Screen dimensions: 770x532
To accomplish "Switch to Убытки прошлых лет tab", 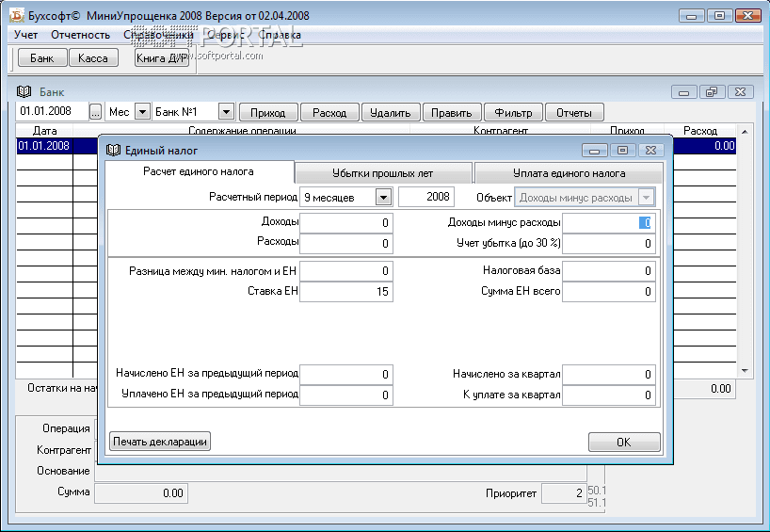I will click(383, 173).
